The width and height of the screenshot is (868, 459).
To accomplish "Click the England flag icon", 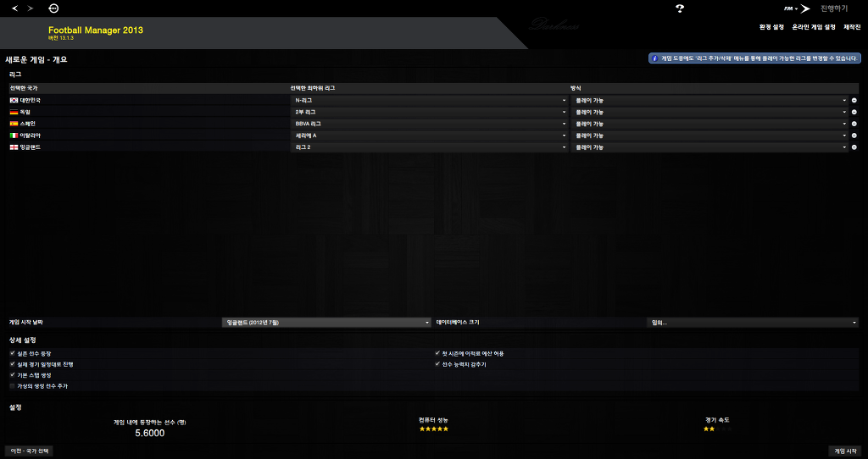I will (14, 147).
